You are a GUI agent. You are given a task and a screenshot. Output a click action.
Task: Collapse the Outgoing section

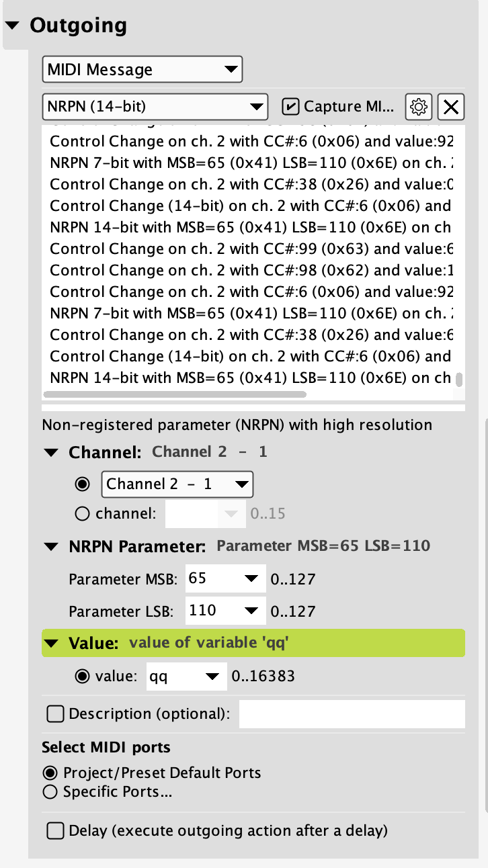pos(13,26)
